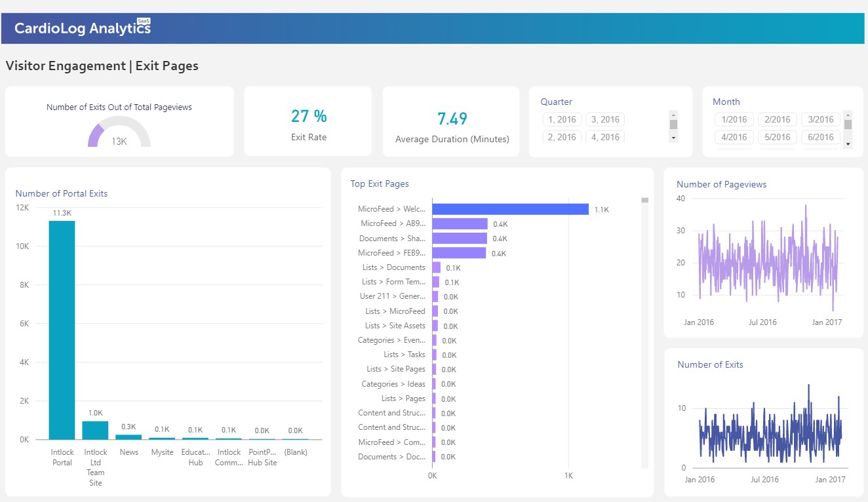This screenshot has height=502, width=868.
Task: Click the CardioLog Analytics logo
Action: 83,28
